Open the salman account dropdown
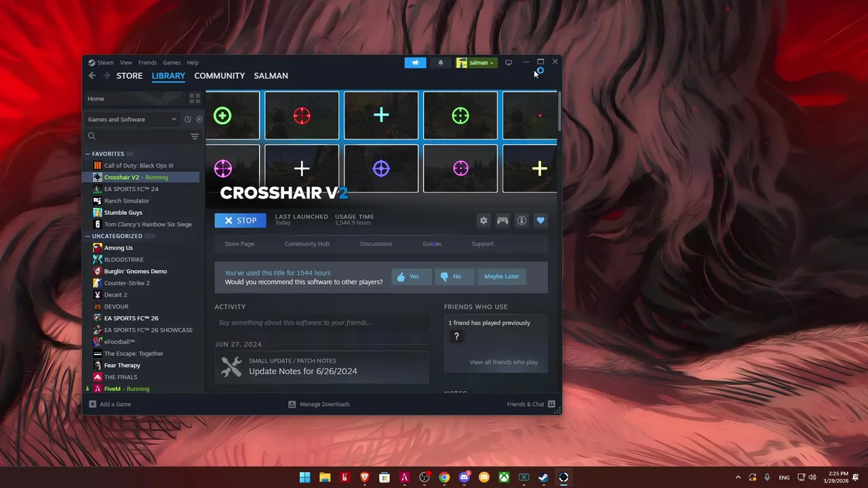This screenshot has height=488, width=868. (x=476, y=62)
